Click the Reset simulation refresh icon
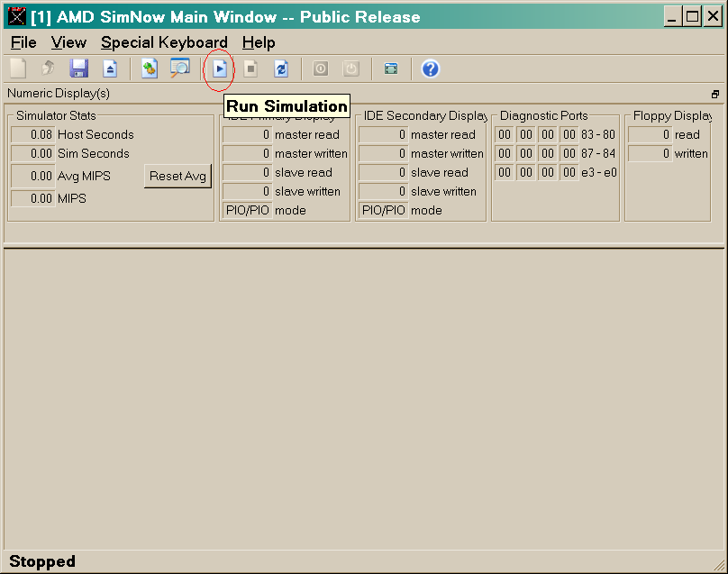 click(x=281, y=68)
